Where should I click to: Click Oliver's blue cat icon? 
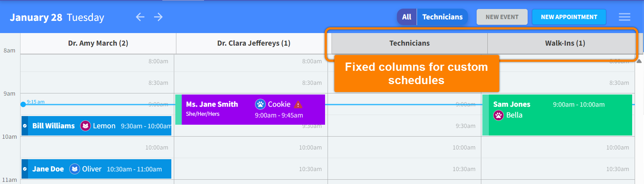pyautogui.click(x=74, y=169)
